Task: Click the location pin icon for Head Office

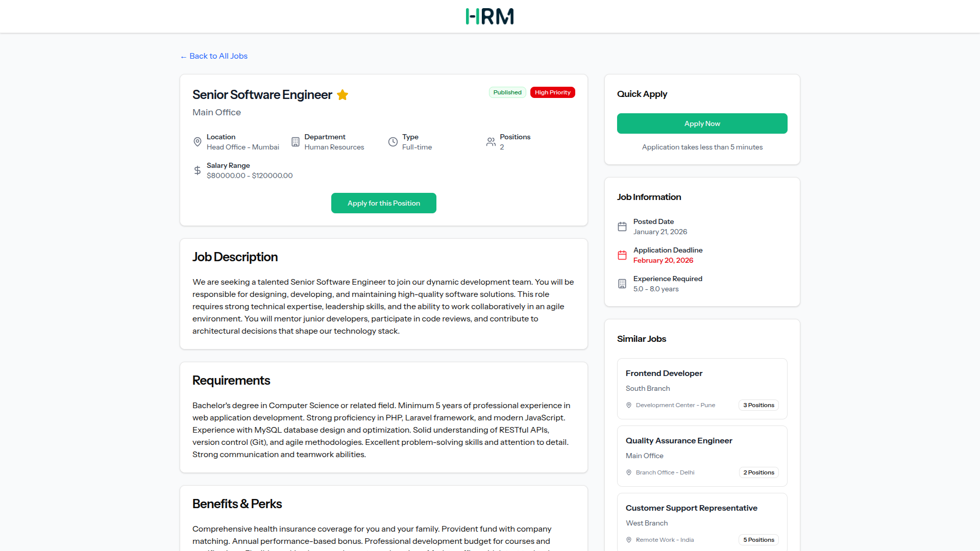Action: click(x=198, y=142)
